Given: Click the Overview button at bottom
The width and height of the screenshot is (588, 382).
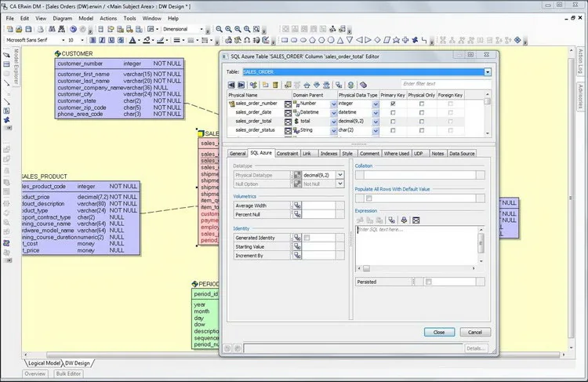Looking at the screenshot, I should 35,373.
